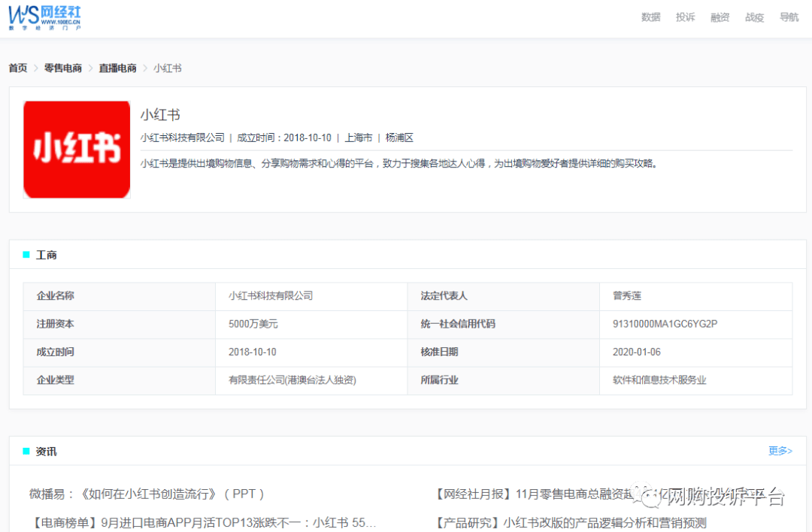Viewport: 812px width, 532px height.
Task: Click the 小红书 company title heading
Action: point(160,115)
